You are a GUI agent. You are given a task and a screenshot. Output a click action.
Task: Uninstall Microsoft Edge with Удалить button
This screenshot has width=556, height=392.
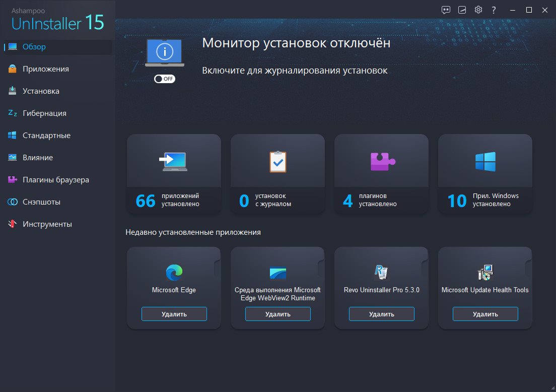point(174,314)
